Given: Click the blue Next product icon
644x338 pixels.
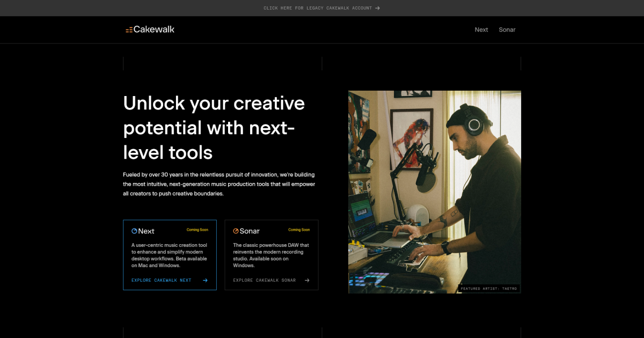Looking at the screenshot, I should tap(134, 231).
